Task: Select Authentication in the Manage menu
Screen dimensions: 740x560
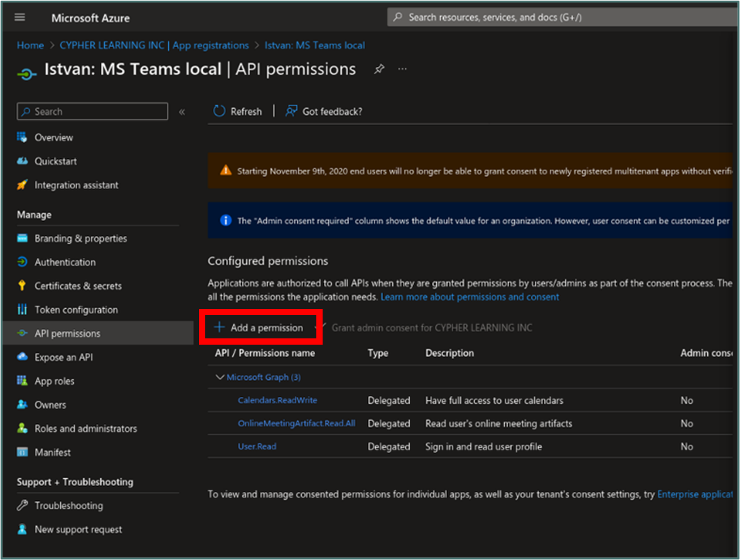Action: click(x=65, y=262)
